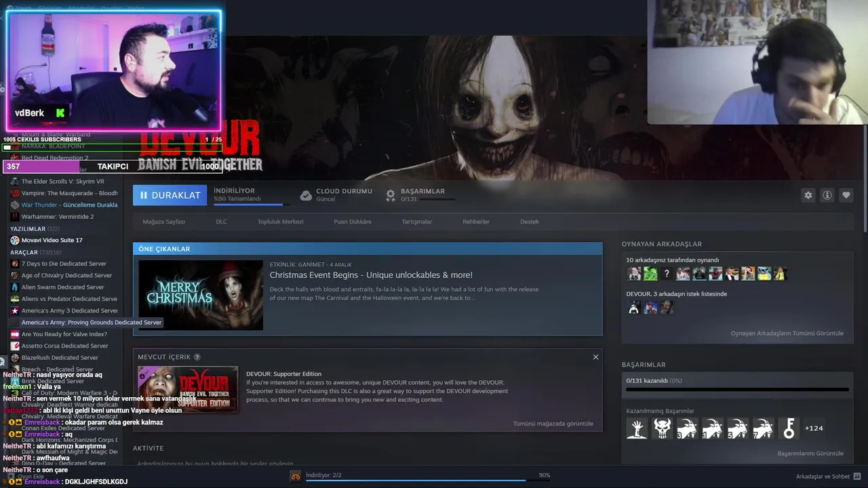This screenshot has height=488, width=868.
Task: Open Arkadaşlar ve Sohbet text at bottom right
Action: 823,476
